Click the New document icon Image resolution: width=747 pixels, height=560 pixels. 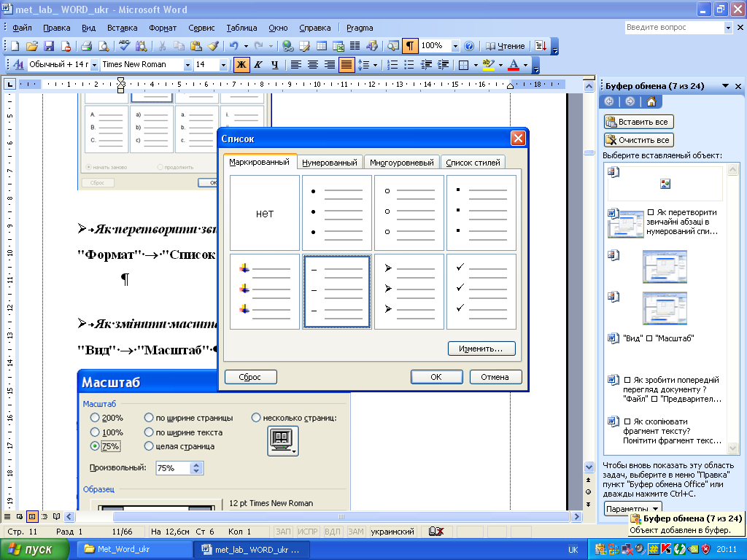(x=15, y=46)
